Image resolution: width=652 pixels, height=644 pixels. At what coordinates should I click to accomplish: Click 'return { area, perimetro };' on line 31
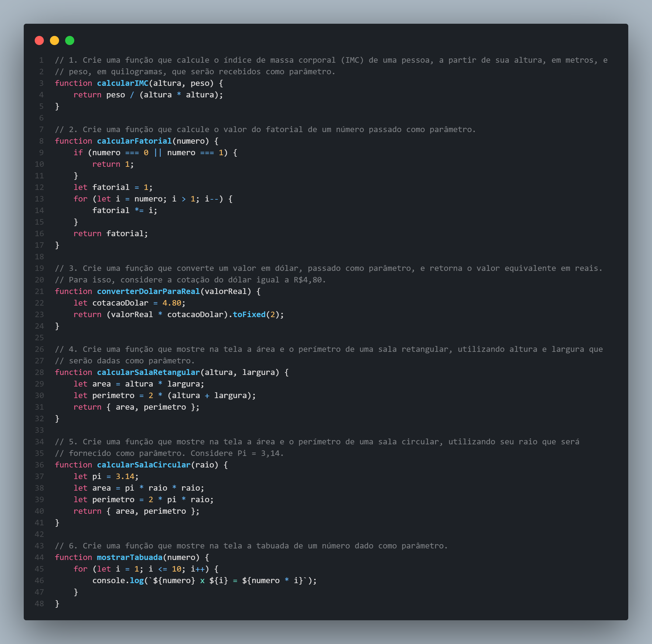click(137, 407)
